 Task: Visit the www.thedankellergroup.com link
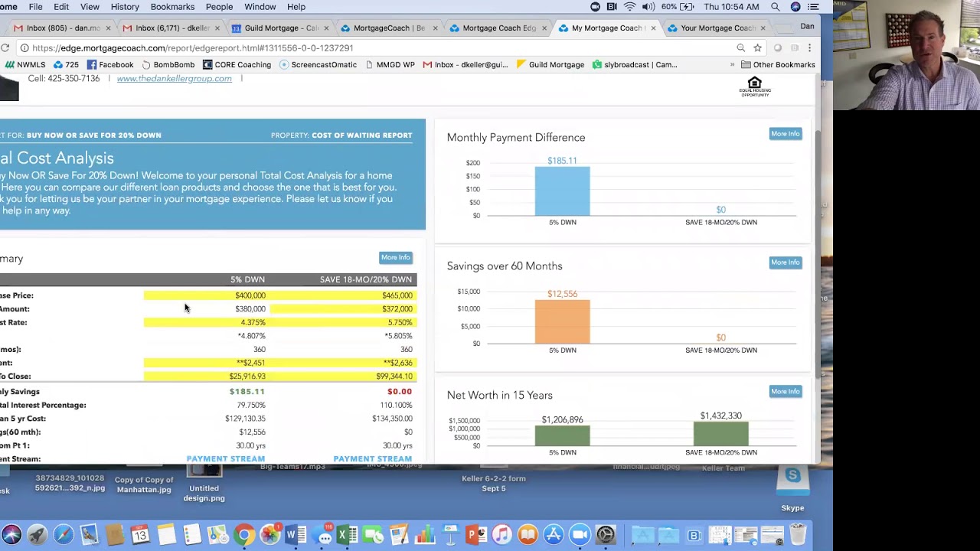point(174,79)
